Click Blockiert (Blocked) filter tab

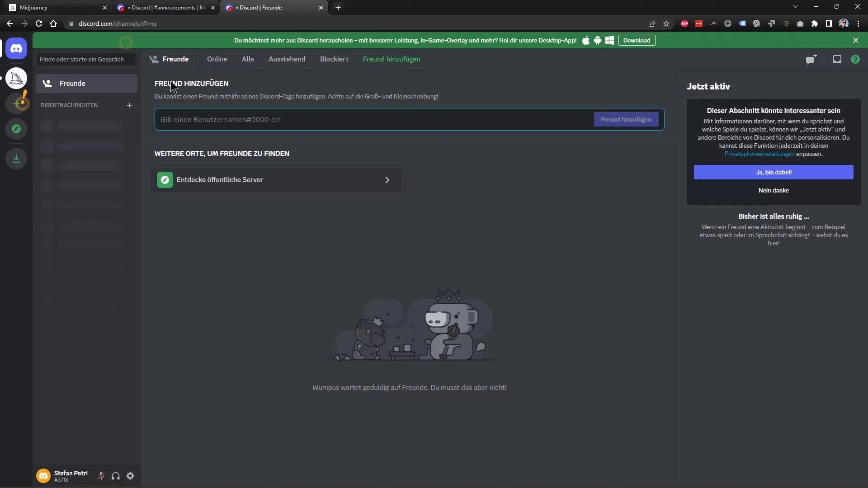(x=334, y=58)
